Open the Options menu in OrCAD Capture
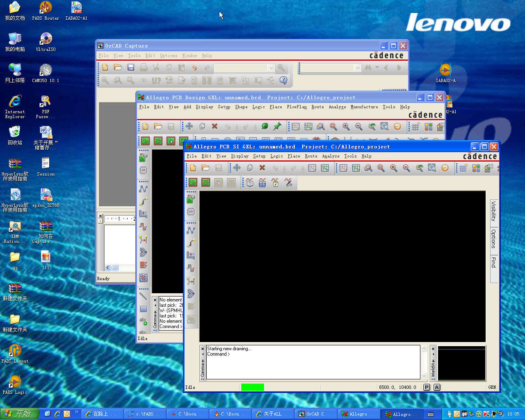This screenshot has height=420, width=525. tap(169, 55)
